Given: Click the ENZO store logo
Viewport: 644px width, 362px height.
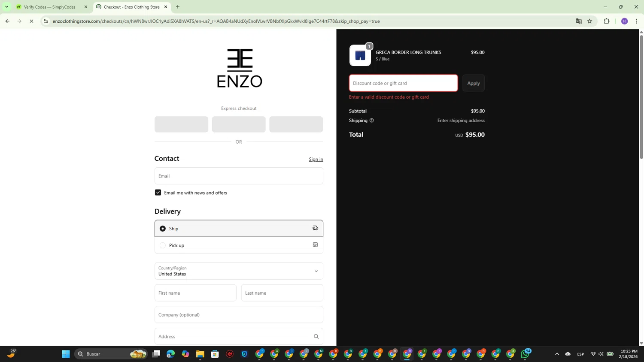Looking at the screenshot, I should coord(239,68).
